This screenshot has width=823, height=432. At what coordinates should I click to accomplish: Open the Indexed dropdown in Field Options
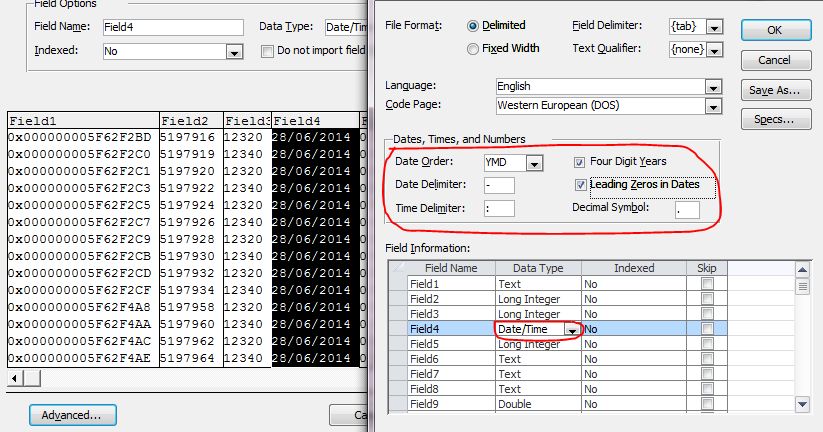234,51
